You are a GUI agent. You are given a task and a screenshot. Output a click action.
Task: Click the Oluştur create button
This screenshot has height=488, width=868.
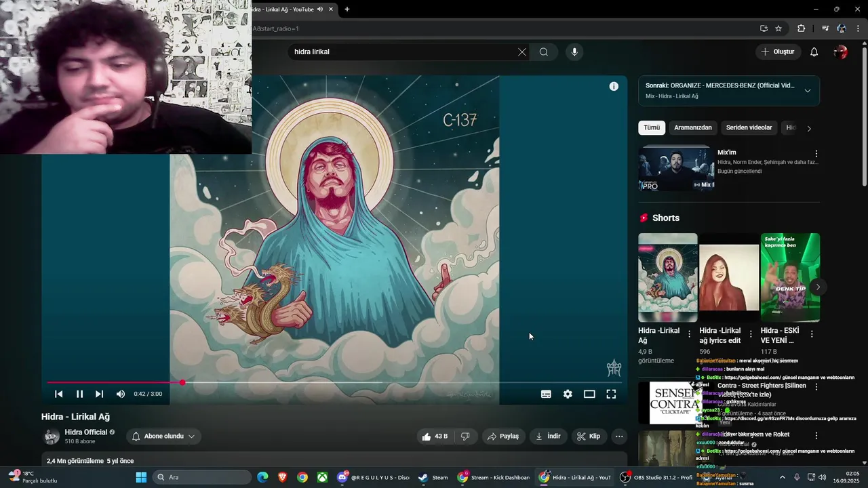(778, 52)
